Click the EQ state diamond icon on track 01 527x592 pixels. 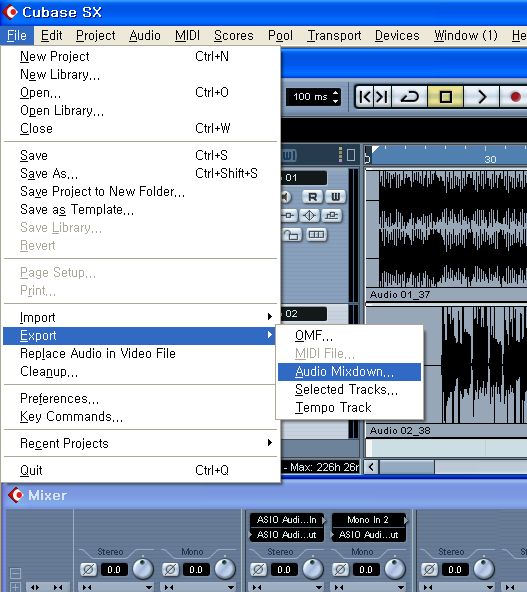tap(309, 216)
